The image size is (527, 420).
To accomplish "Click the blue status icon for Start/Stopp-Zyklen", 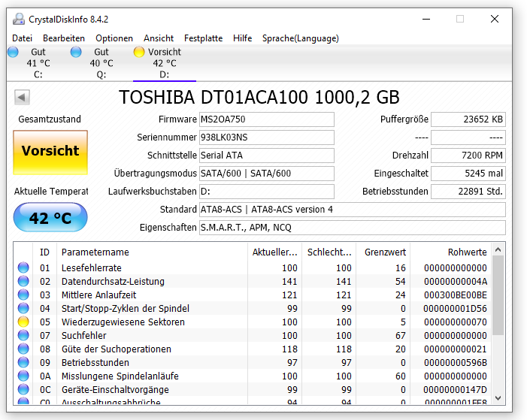I will click(x=23, y=308).
